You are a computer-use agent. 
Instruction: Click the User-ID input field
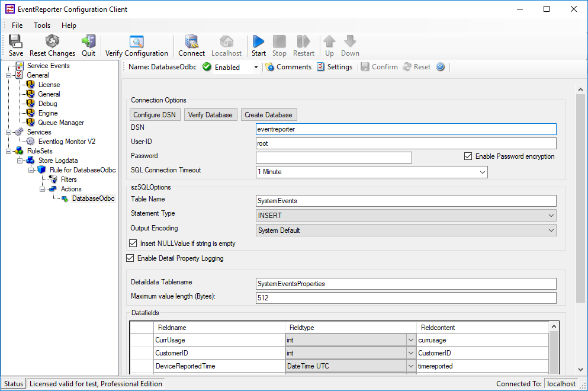406,143
